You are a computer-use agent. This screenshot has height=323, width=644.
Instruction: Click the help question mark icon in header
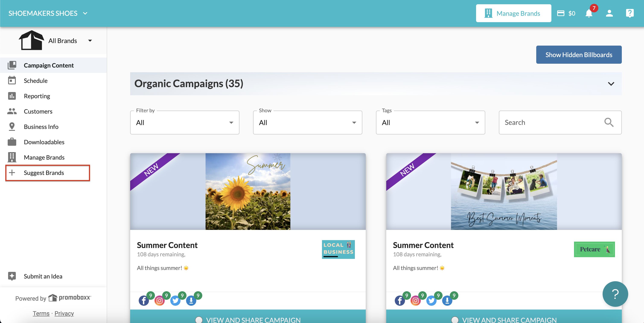(x=629, y=13)
